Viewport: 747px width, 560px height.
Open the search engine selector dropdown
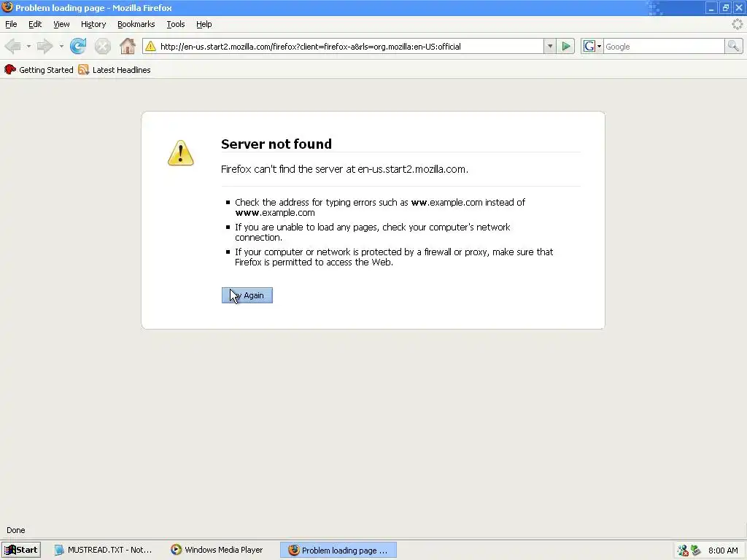592,46
